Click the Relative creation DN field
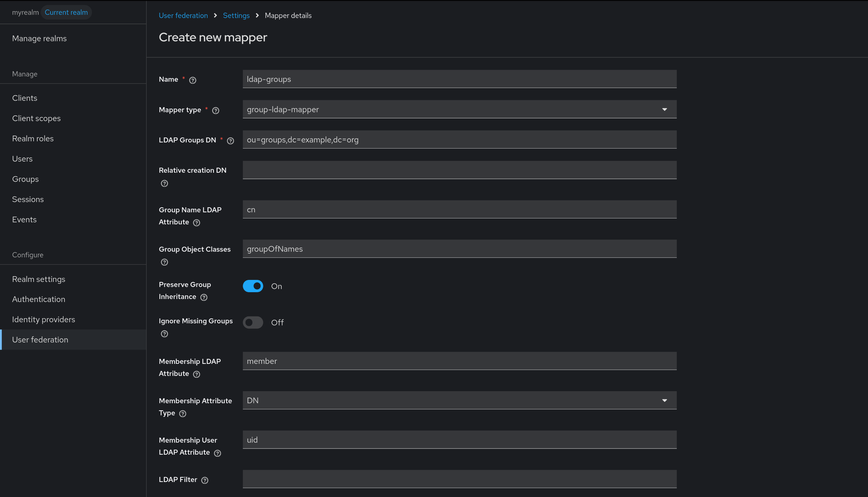Screen dimensions: 868x497 pyautogui.click(x=459, y=170)
